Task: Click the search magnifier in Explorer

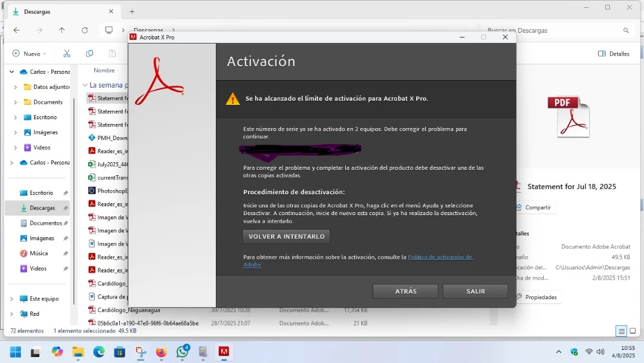Action: pyautogui.click(x=626, y=30)
